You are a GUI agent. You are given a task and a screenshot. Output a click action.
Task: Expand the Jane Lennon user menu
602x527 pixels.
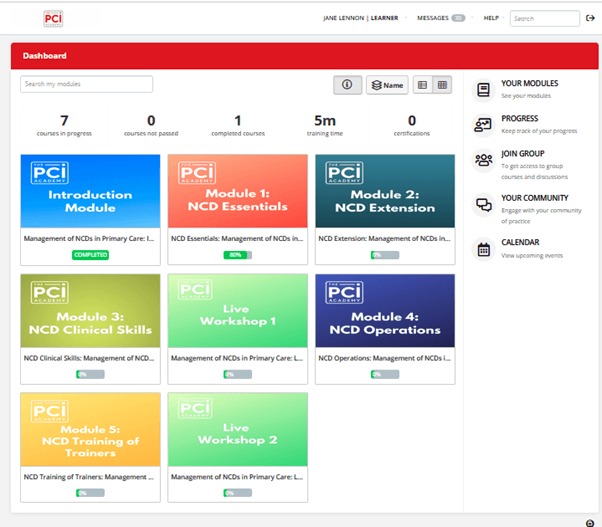(x=361, y=18)
